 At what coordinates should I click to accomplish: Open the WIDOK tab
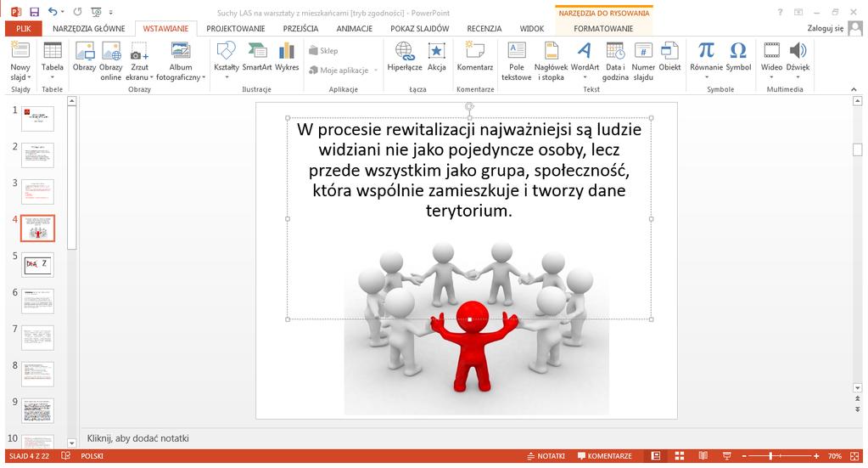(x=532, y=28)
